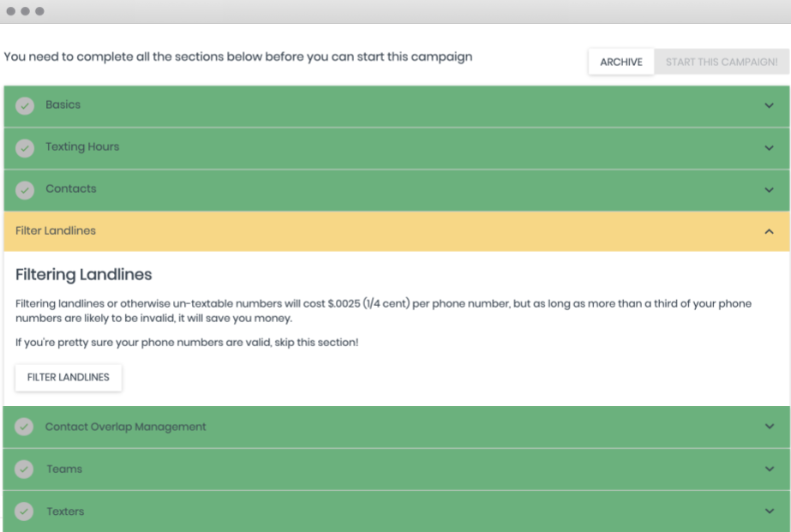Click the Contact Overlap Management checkmark icon
This screenshot has height=532, width=791.
click(25, 427)
